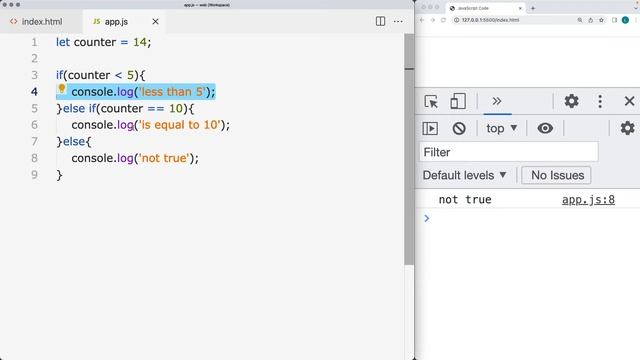
Task: Expand more DevTools tabs chevron
Action: (x=497, y=101)
